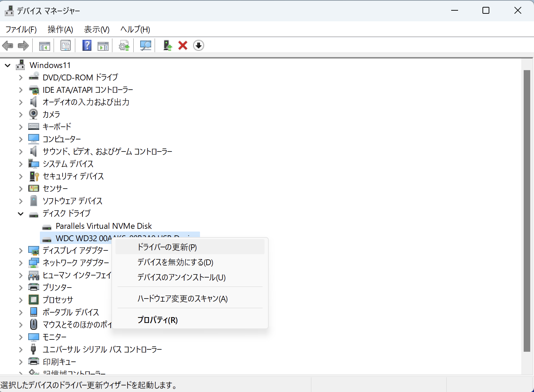The width and height of the screenshot is (534, 392).
Task: Choose デバイスのアンインストール(U) menu entry
Action: [181, 277]
